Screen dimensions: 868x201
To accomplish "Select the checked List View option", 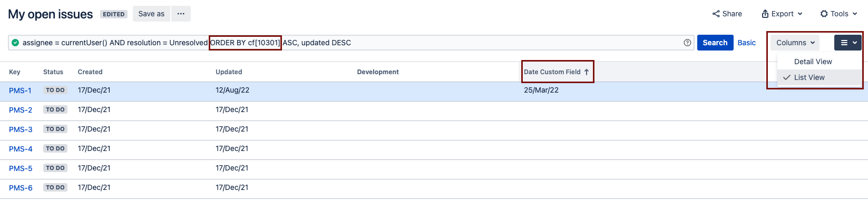I will click(x=819, y=77).
